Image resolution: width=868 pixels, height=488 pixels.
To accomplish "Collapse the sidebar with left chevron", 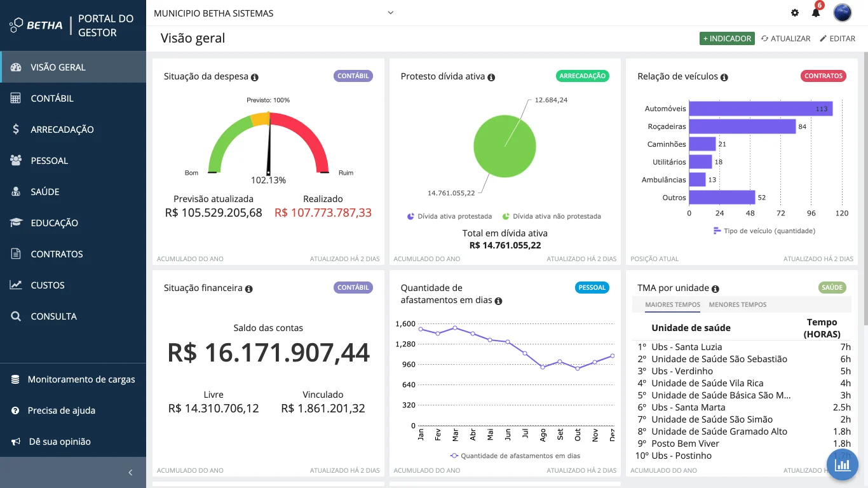I will click(130, 473).
